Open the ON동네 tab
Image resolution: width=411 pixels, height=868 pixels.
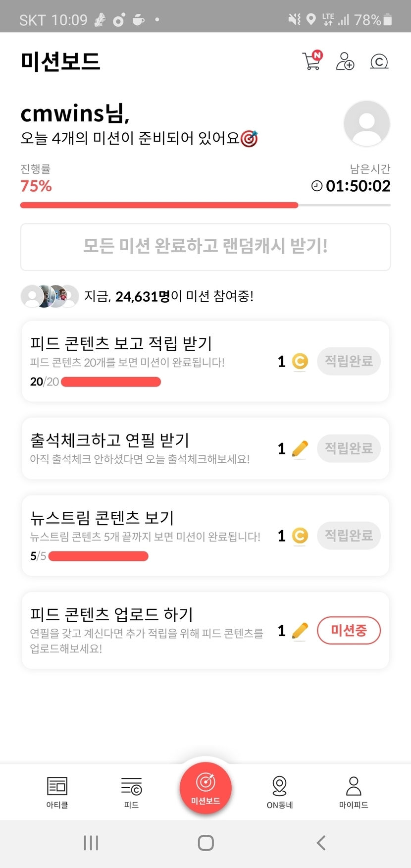[x=280, y=792]
